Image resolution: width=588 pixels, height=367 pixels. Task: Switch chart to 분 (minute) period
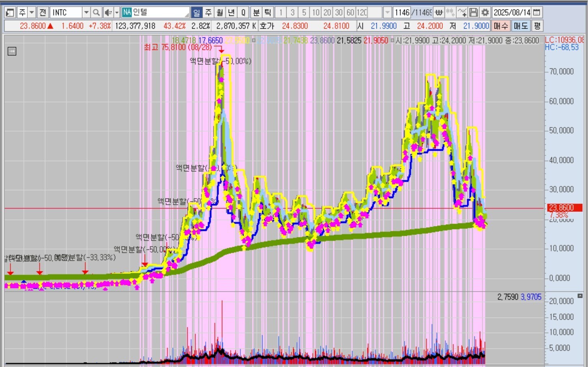point(256,13)
